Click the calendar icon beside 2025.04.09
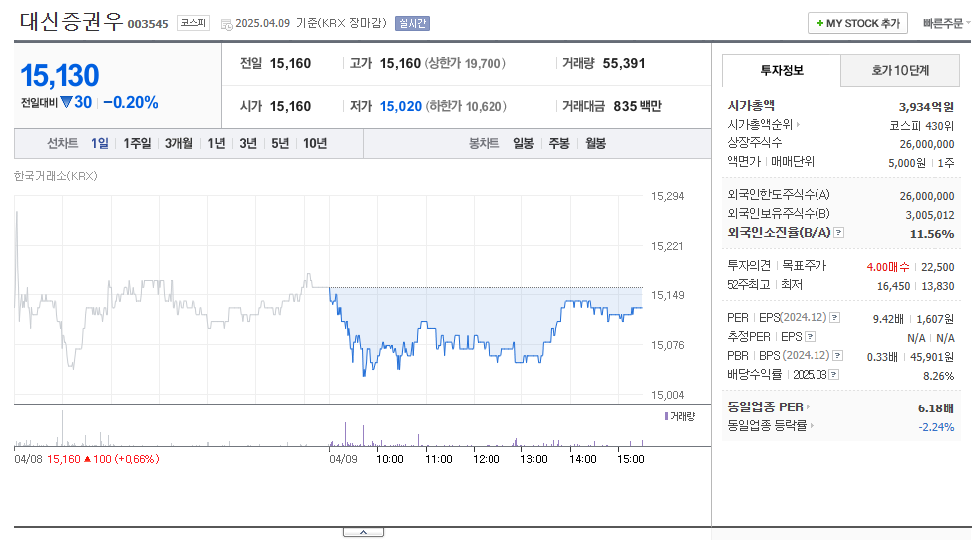 (227, 24)
